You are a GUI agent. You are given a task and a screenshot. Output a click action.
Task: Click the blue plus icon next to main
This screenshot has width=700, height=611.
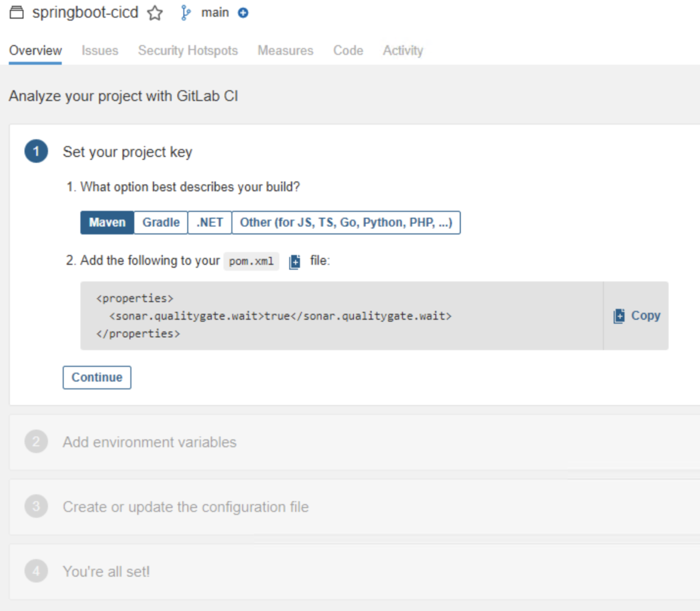pyautogui.click(x=243, y=13)
